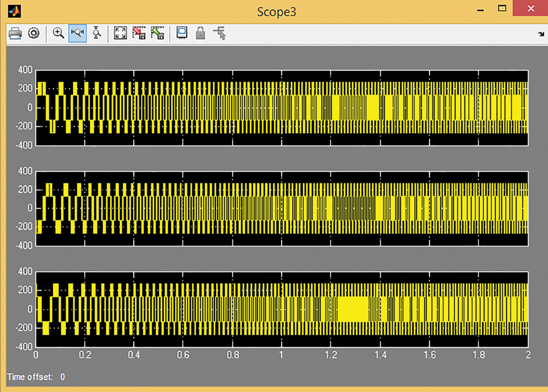Screen dimensions: 548x392
Task: Restore saved axes settings with green arrow icon
Action: 158,33
